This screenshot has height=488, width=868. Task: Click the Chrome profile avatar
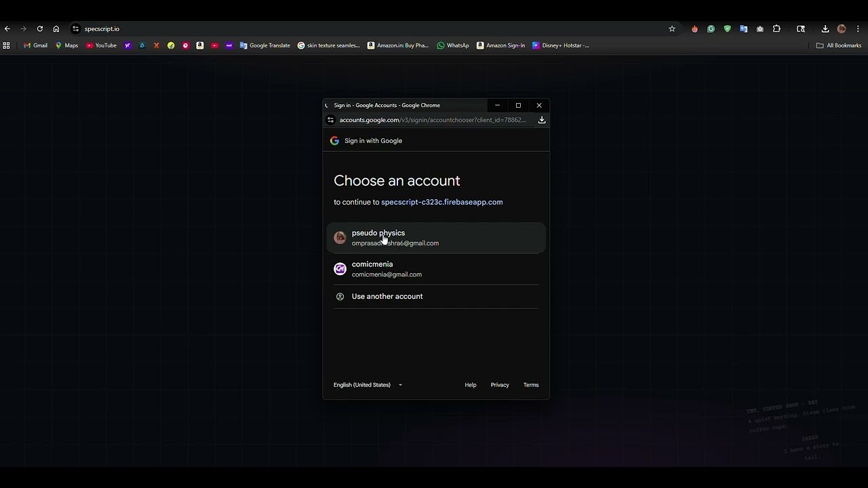tap(842, 28)
